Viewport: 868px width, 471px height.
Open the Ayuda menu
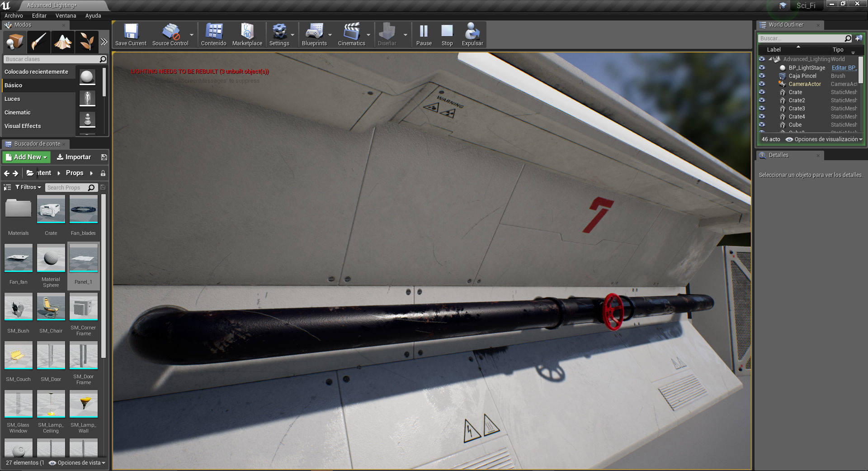93,16
